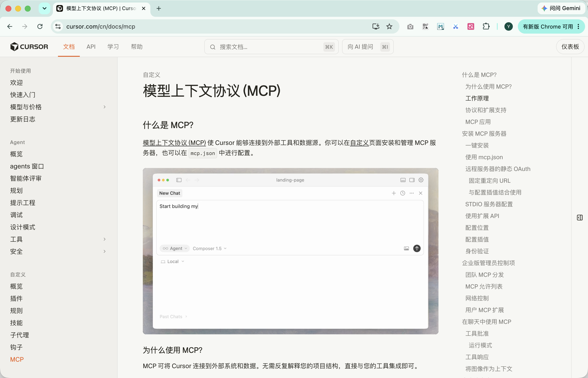Click the 向 AI 提问 button
The width and height of the screenshot is (588, 378).
pyautogui.click(x=368, y=47)
